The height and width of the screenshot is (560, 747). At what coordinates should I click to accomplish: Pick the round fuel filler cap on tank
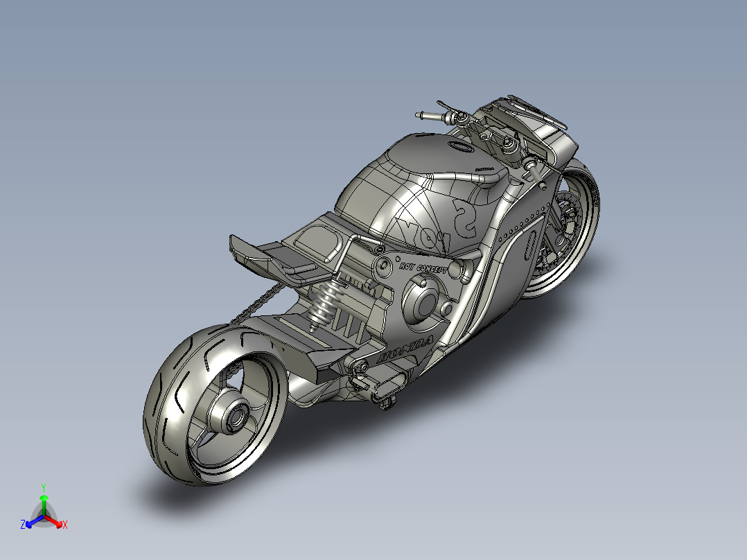pos(462,147)
